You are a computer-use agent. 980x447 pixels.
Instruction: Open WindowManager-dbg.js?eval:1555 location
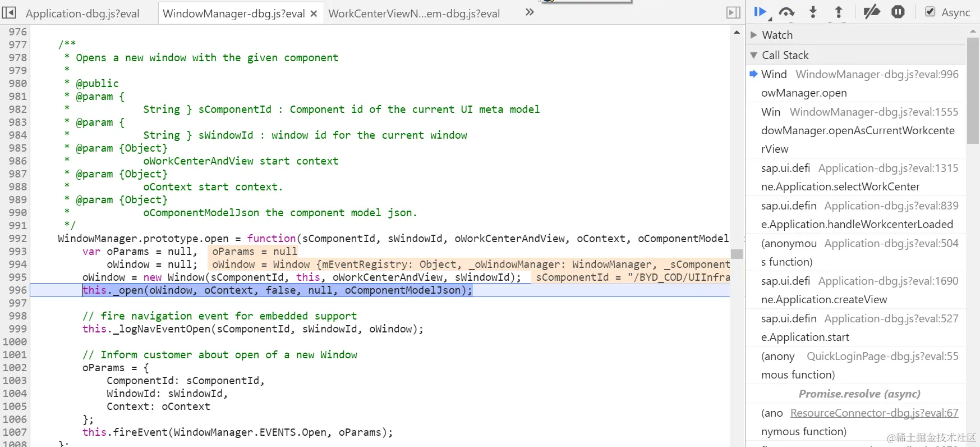(x=874, y=112)
